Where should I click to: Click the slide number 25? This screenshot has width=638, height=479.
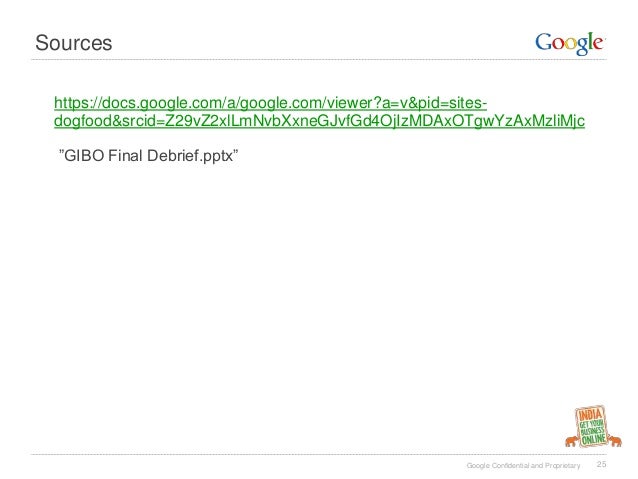[x=601, y=464]
